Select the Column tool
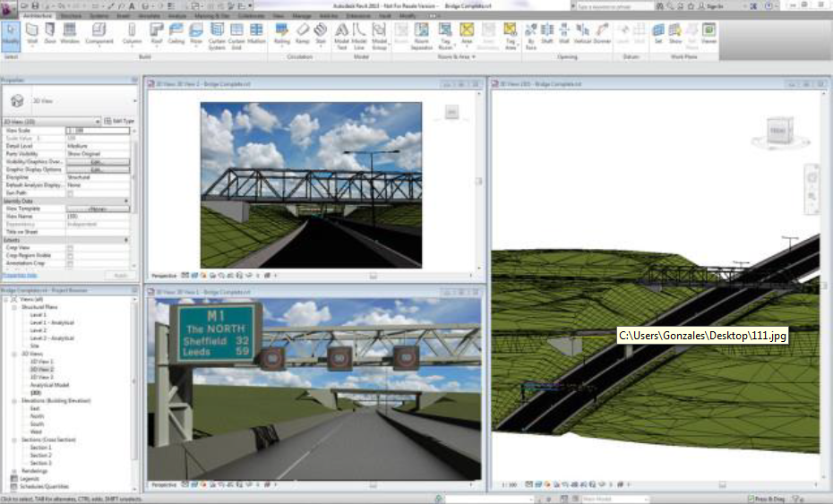Viewport: 833px width, 504px height. (x=133, y=34)
